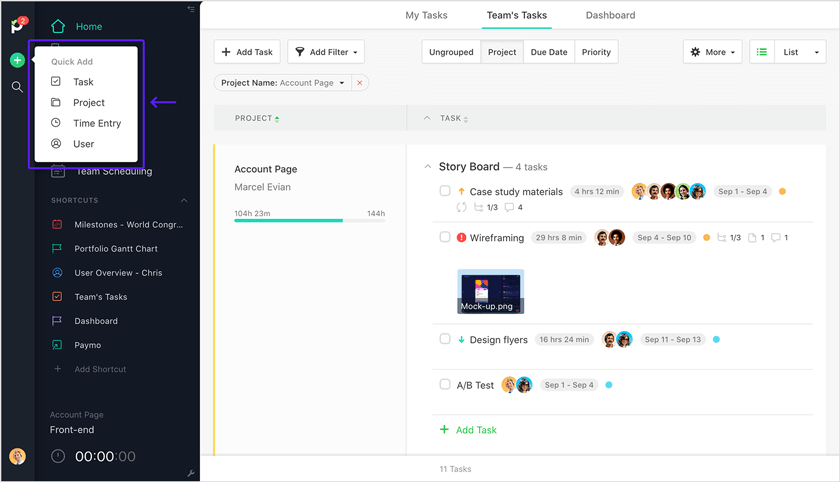Collapse sidebar using top corner icon
The image size is (840, 482).
(x=191, y=9)
